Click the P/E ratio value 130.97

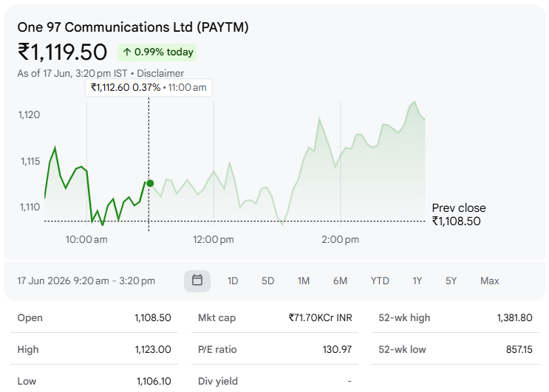point(337,350)
